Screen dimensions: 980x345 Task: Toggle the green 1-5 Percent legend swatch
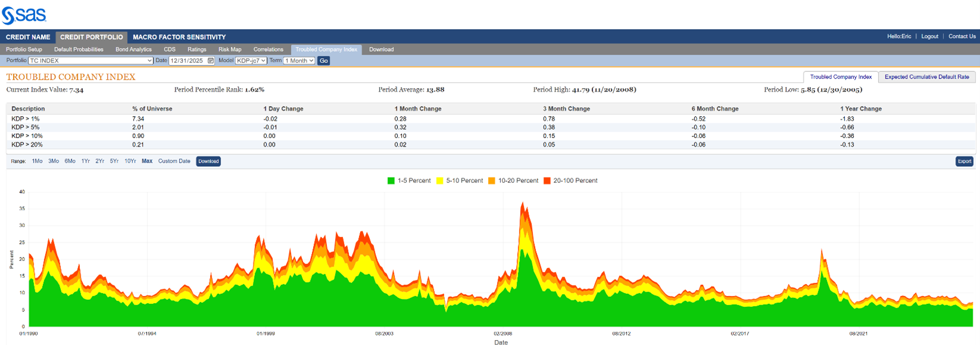[391, 181]
